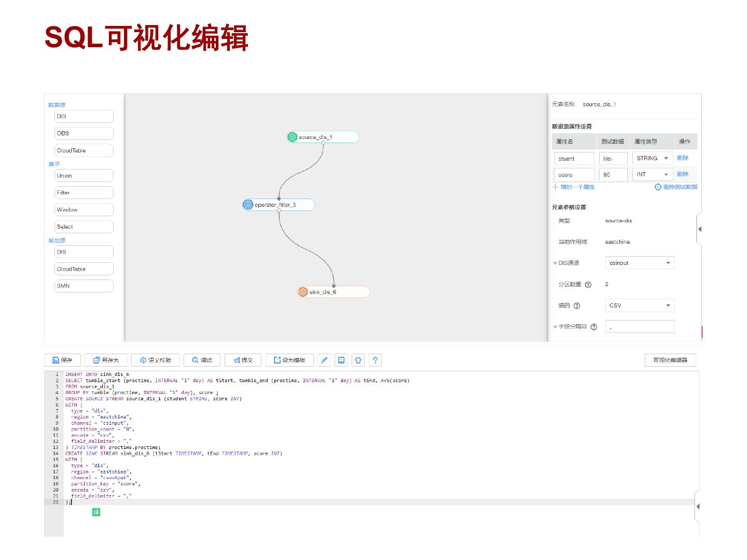Click the pencil edit icon in toolbar
747x560 pixels.
pyautogui.click(x=324, y=360)
